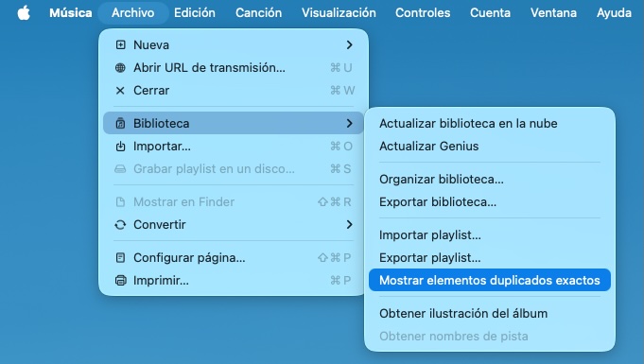The width and height of the screenshot is (644, 364).
Task: Select Imprimir… menu entry
Action: coord(234,281)
